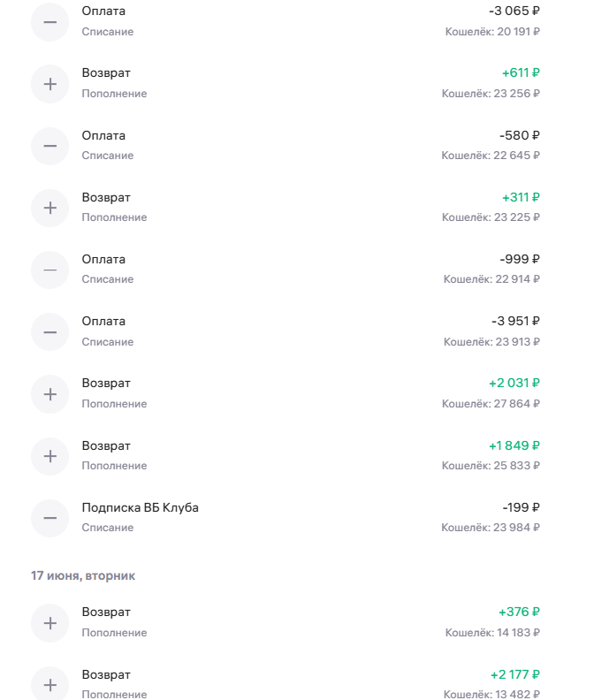
Task: Click the plus icon for the +376 ₽ refund
Action: coord(50,623)
